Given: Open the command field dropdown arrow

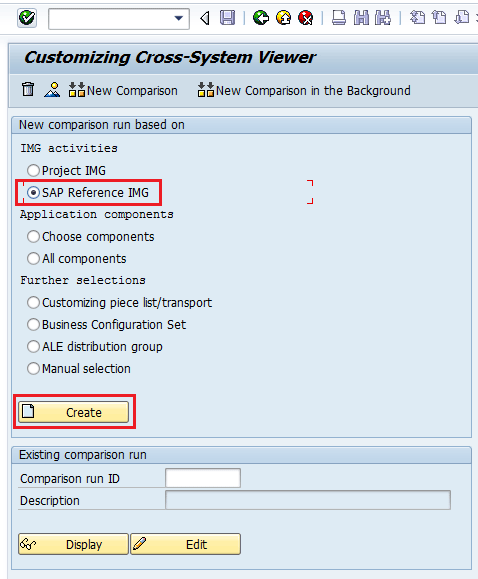Looking at the screenshot, I should (179, 18).
